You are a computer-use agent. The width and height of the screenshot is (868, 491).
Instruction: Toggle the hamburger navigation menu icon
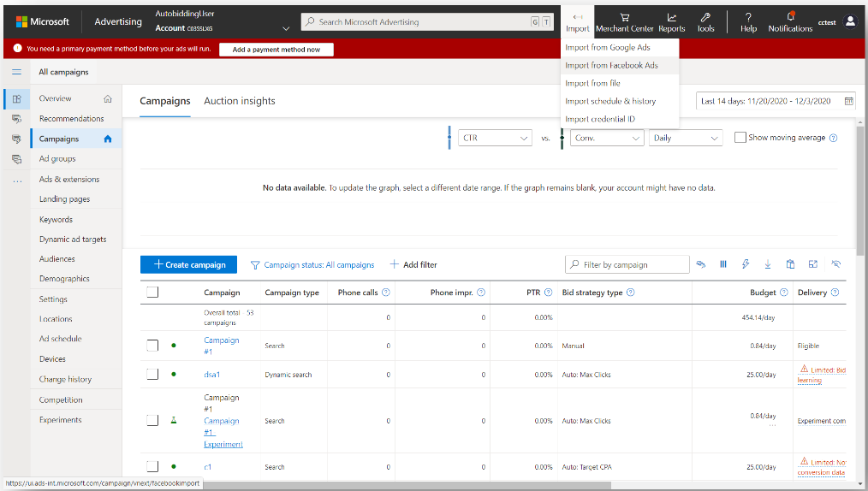pos(16,72)
